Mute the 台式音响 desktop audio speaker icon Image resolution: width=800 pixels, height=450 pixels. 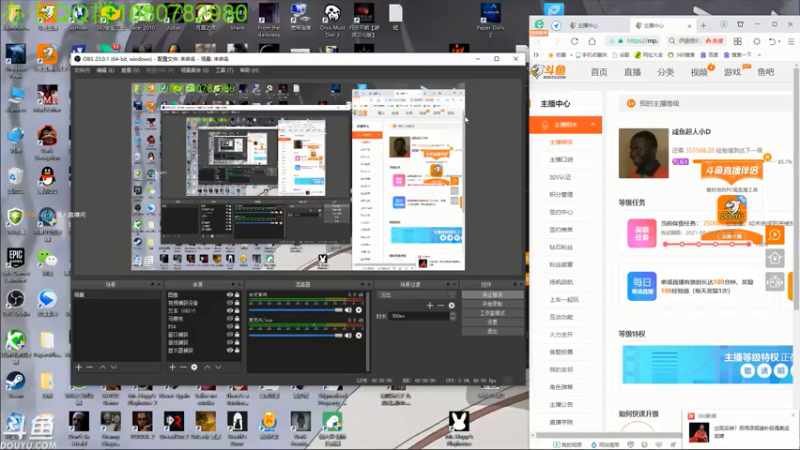(348, 310)
